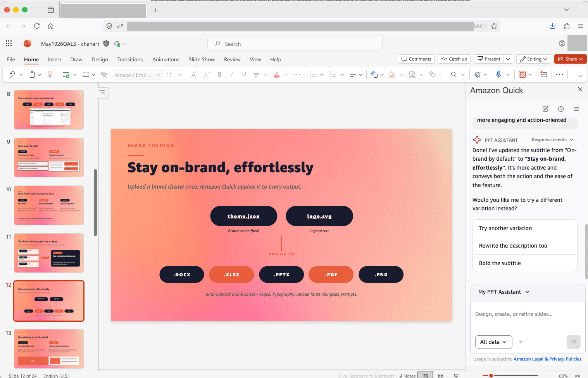Open Amazon Quick chat history clock icon
588x378 pixels.
(x=561, y=109)
